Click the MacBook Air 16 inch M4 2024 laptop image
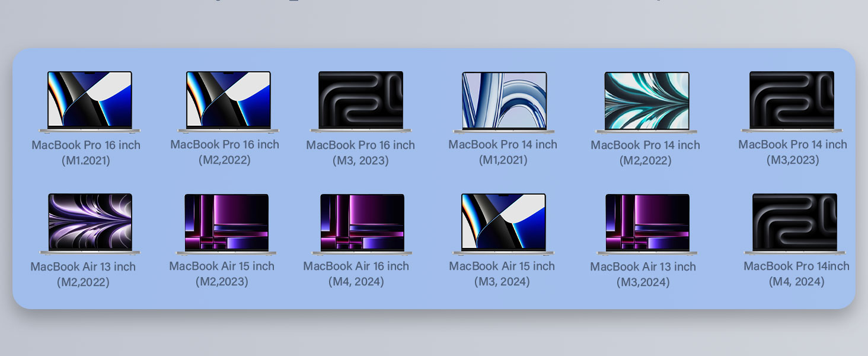This screenshot has height=356, width=868. [x=362, y=223]
